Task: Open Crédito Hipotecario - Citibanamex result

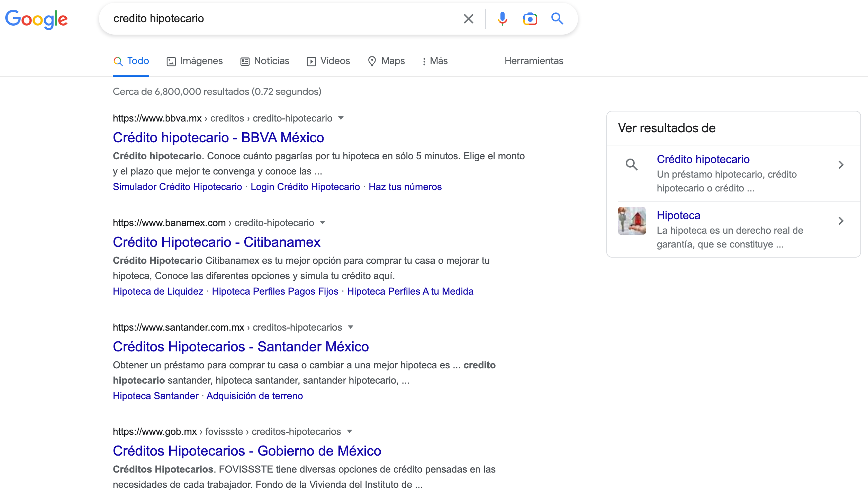Action: pyautogui.click(x=217, y=242)
